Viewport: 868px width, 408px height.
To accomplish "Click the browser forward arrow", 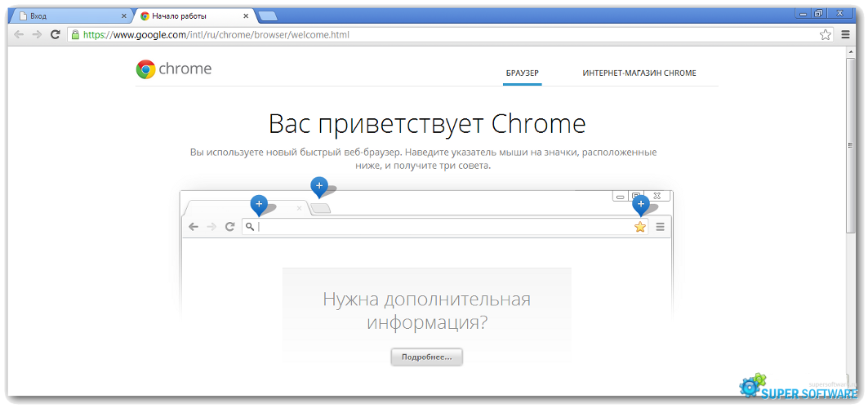I will point(37,34).
